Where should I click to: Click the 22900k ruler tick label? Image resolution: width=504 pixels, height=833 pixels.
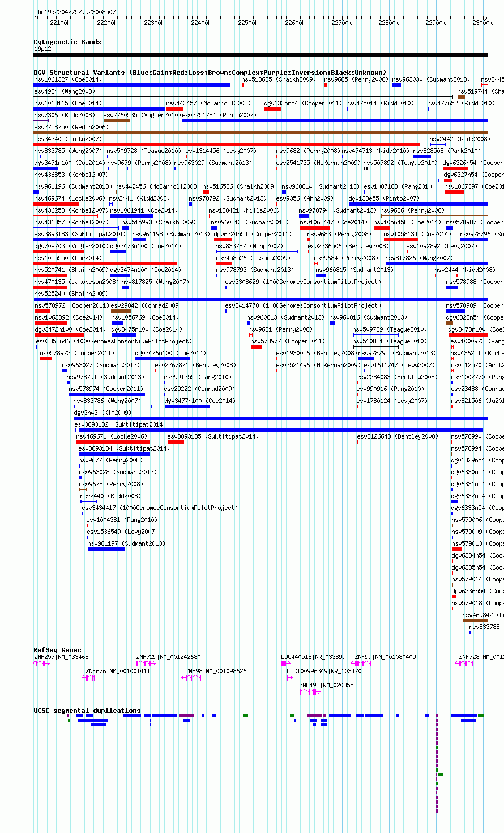point(435,23)
